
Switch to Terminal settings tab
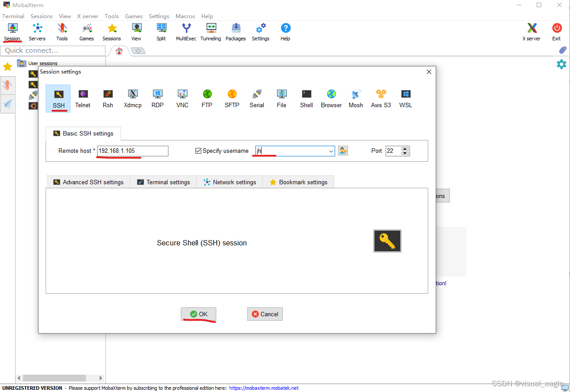[164, 182]
